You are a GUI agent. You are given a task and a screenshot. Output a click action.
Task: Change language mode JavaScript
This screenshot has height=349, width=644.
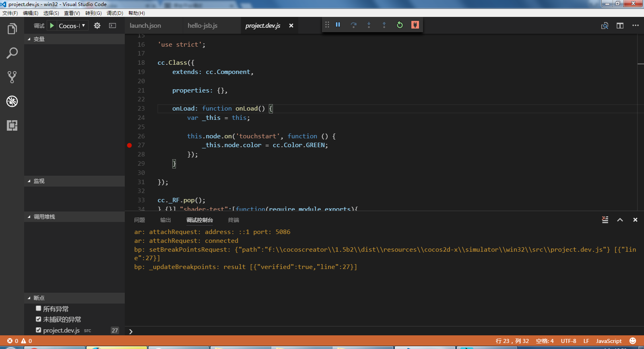[609, 341]
